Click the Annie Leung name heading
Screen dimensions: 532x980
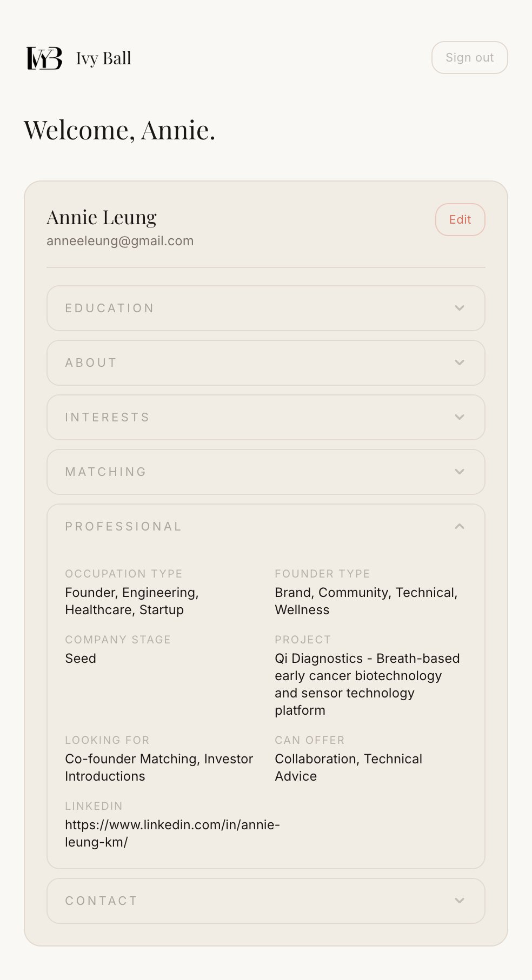(x=102, y=217)
